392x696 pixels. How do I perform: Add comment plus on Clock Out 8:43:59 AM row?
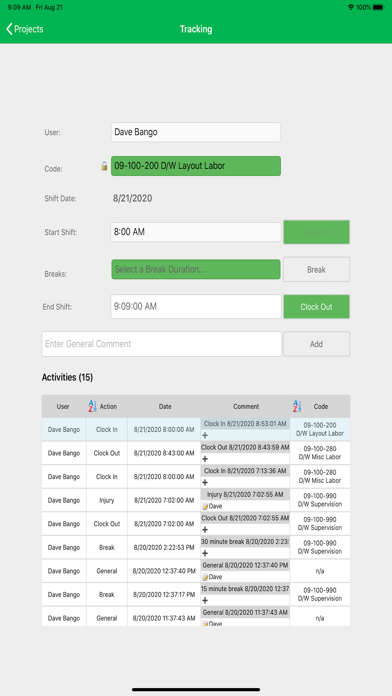pyautogui.click(x=205, y=459)
